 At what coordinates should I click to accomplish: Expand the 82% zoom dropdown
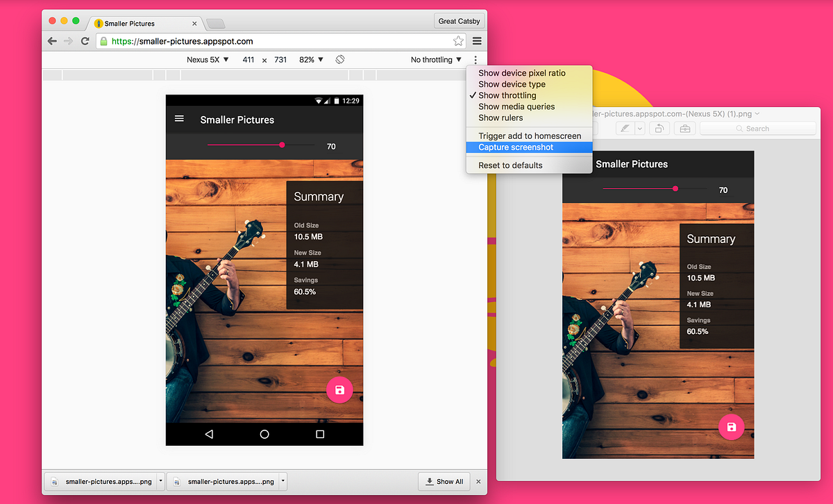pos(311,60)
